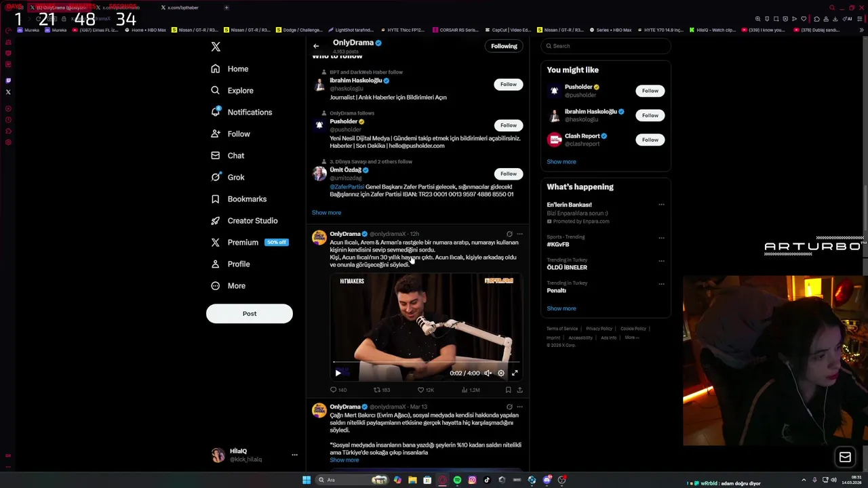
Task: Reply to the Acun Ilıcalı post
Action: tap(338, 390)
